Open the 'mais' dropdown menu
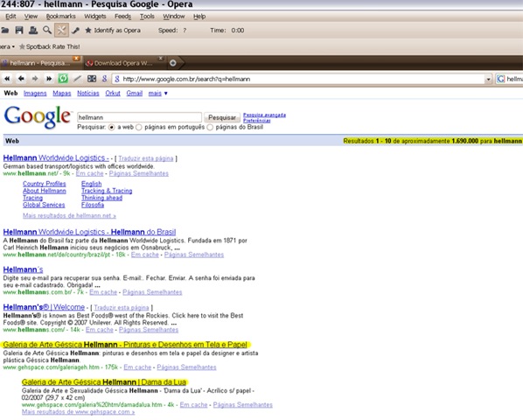The height and width of the screenshot is (420, 523). (157, 94)
